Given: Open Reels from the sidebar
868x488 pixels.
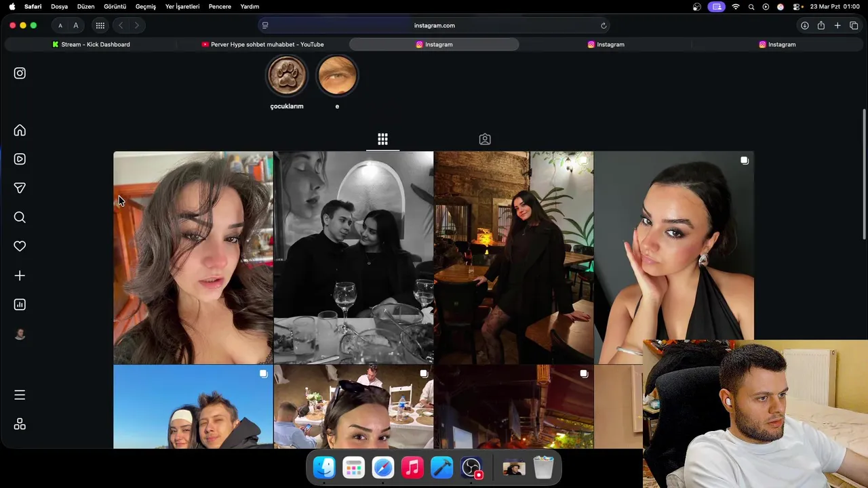Looking at the screenshot, I should point(20,159).
